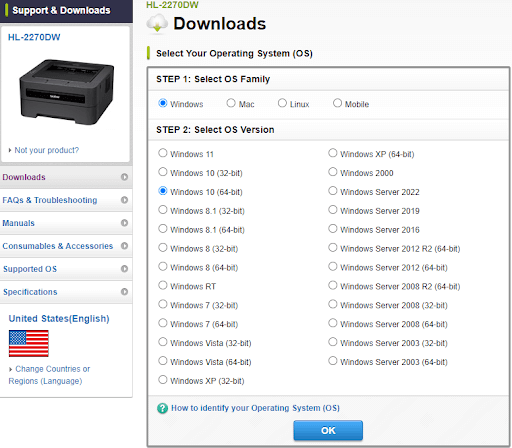Follow the Not your product? link
512x448 pixels.
(x=47, y=150)
